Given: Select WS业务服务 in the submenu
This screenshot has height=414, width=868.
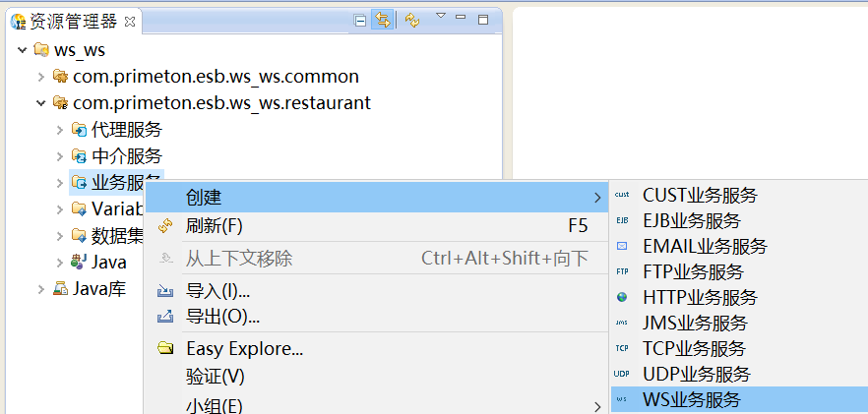Looking at the screenshot, I should [691, 399].
